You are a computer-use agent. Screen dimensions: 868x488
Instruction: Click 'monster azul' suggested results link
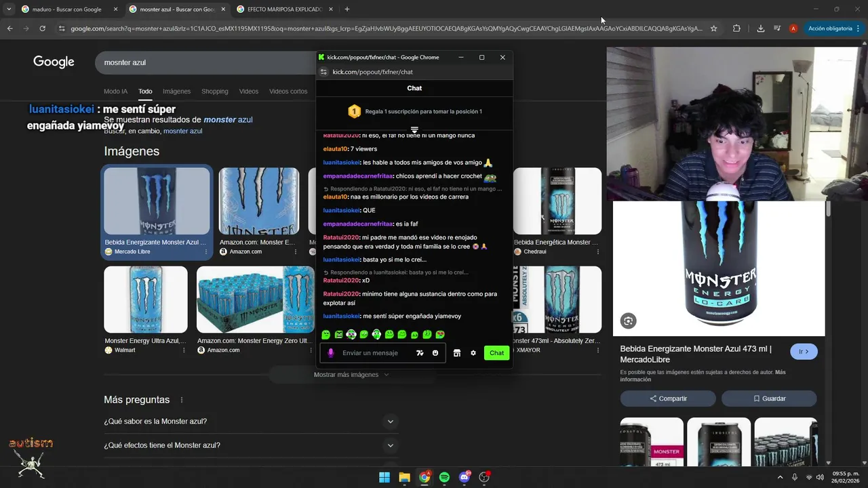228,119
